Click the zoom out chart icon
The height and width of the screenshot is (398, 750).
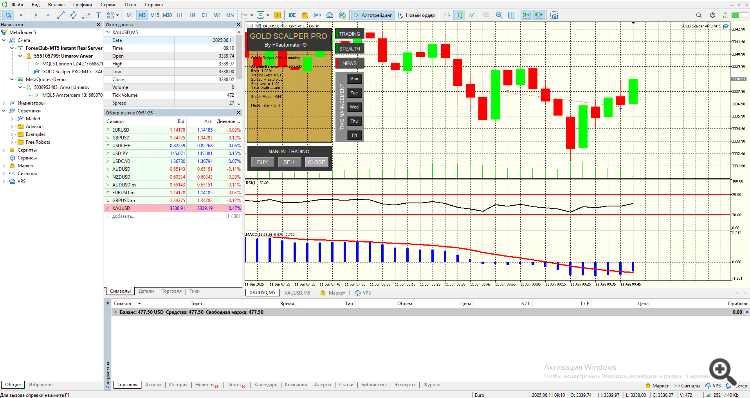(x=499, y=15)
